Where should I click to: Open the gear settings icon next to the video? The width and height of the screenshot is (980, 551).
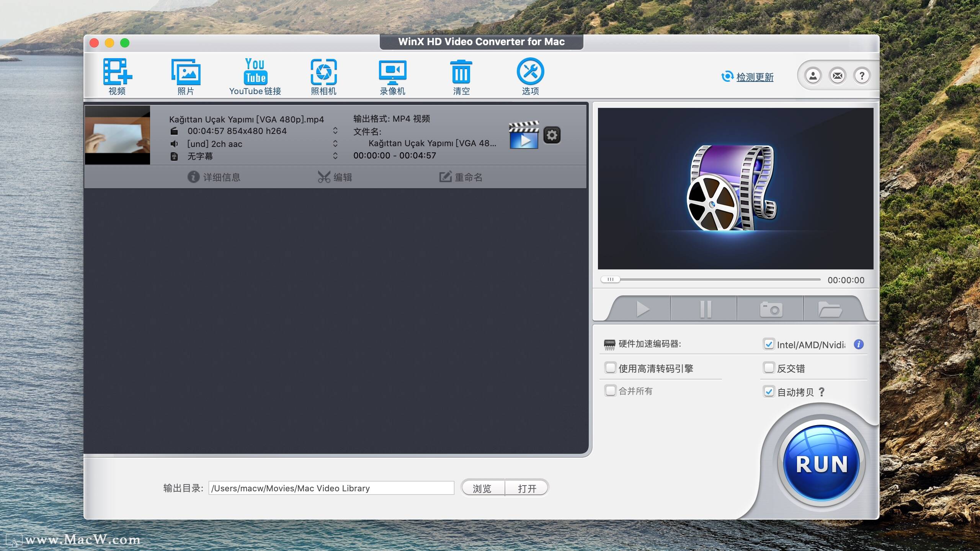(552, 135)
